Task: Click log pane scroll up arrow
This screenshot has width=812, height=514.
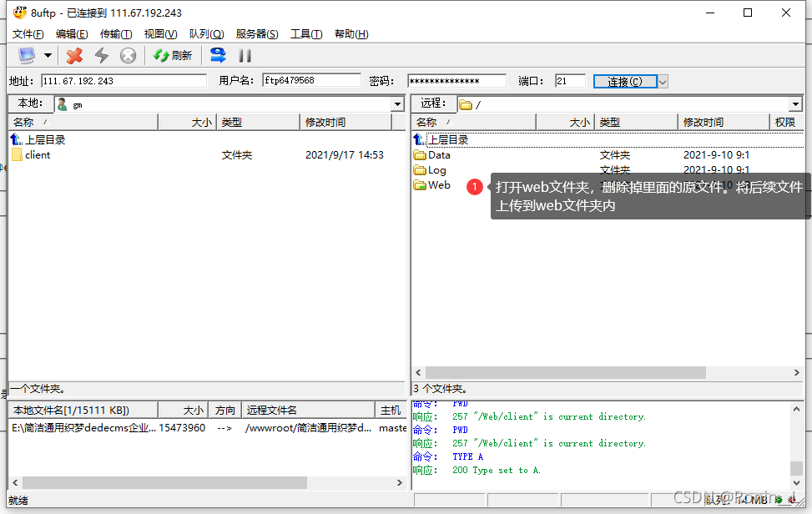Action: (x=796, y=409)
